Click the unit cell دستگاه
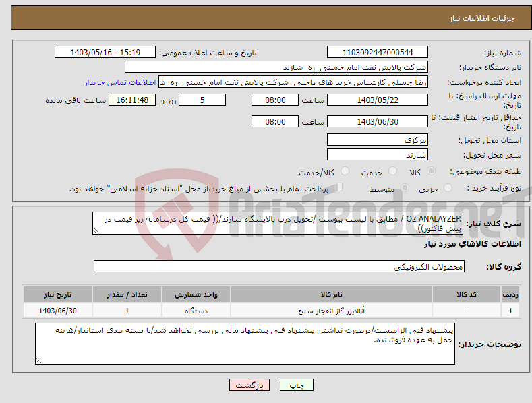Screen dimensions: 532x403 pos(196,311)
